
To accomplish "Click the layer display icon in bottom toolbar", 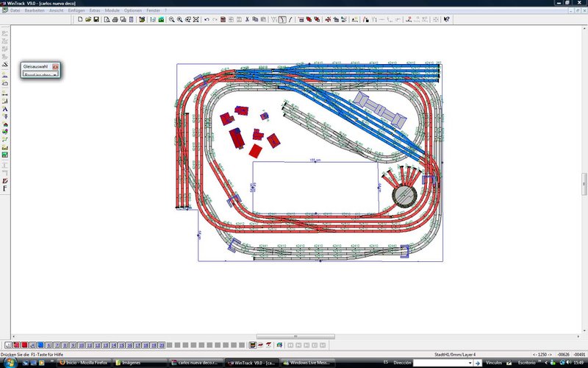I will tap(253, 345).
